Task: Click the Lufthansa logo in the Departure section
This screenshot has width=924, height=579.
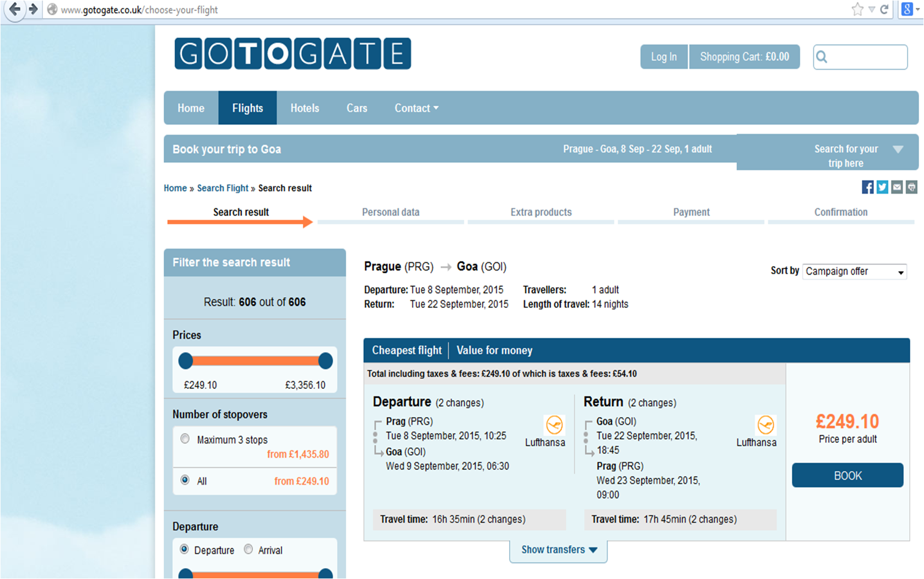Action: pyautogui.click(x=554, y=425)
